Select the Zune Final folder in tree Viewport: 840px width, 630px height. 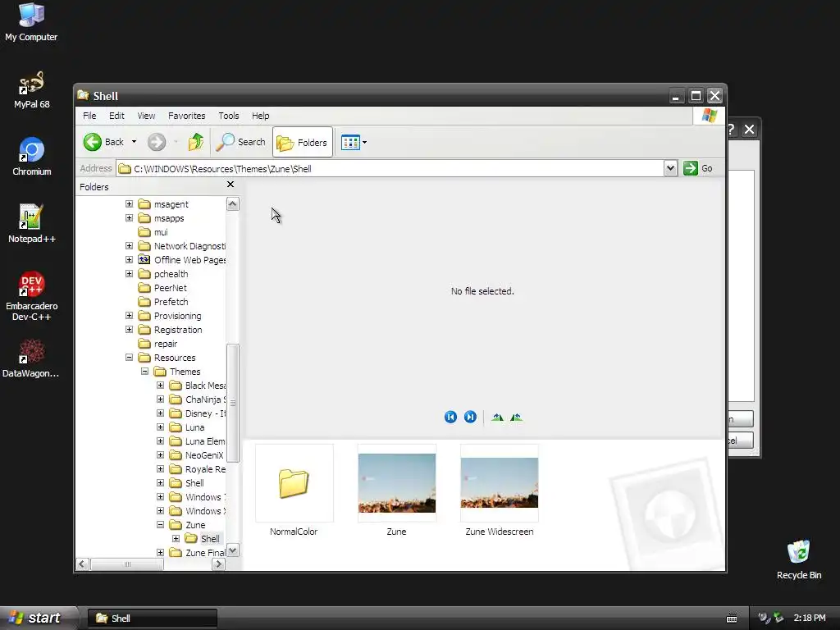click(x=197, y=552)
